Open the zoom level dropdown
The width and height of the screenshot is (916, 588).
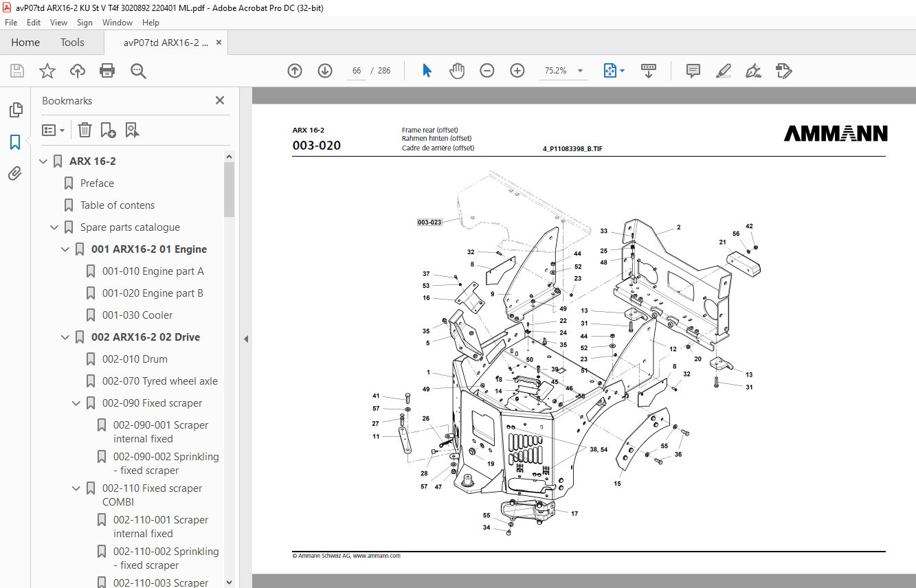click(x=580, y=71)
